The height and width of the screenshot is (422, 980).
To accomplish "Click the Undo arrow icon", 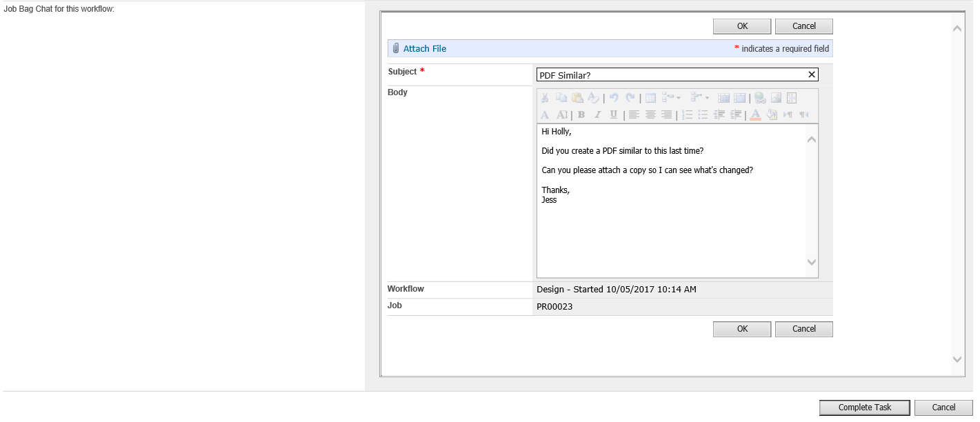I will [x=614, y=98].
